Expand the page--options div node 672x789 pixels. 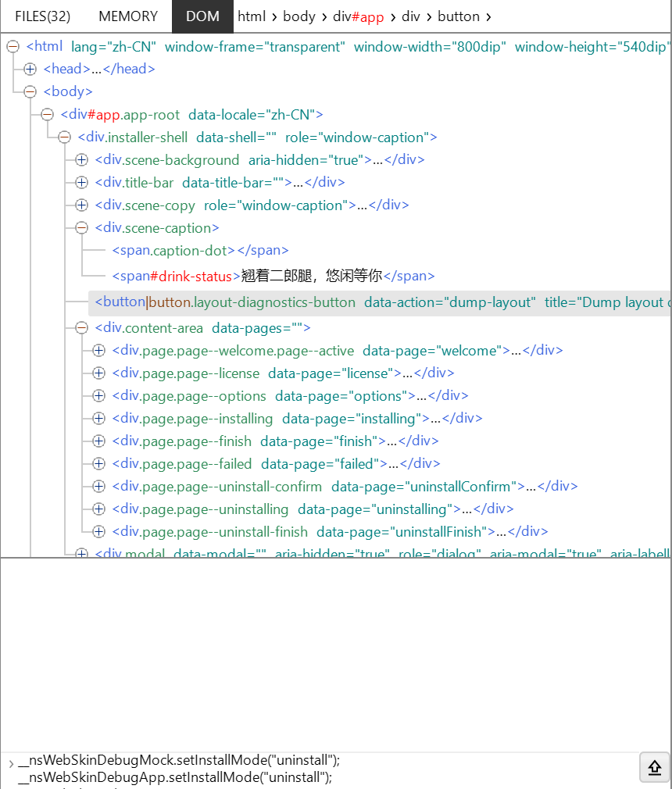98,396
